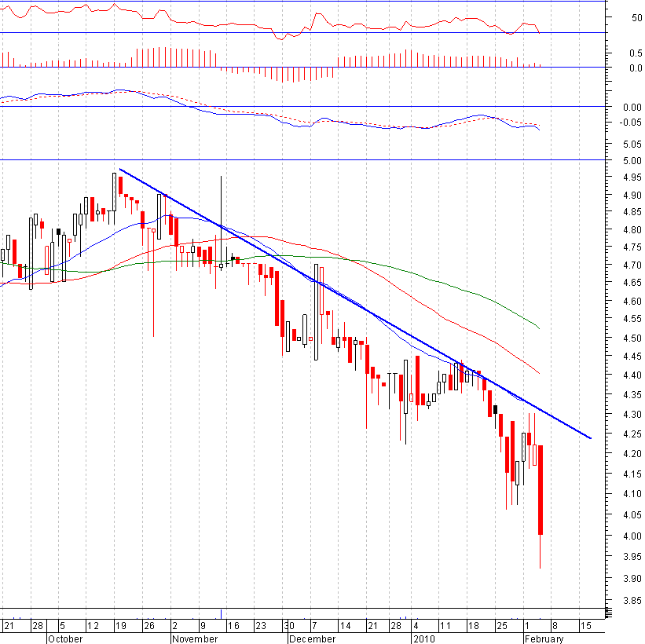This screenshot has height=644, width=645.
Task: Click date label 9 in November
Action: click(203, 626)
